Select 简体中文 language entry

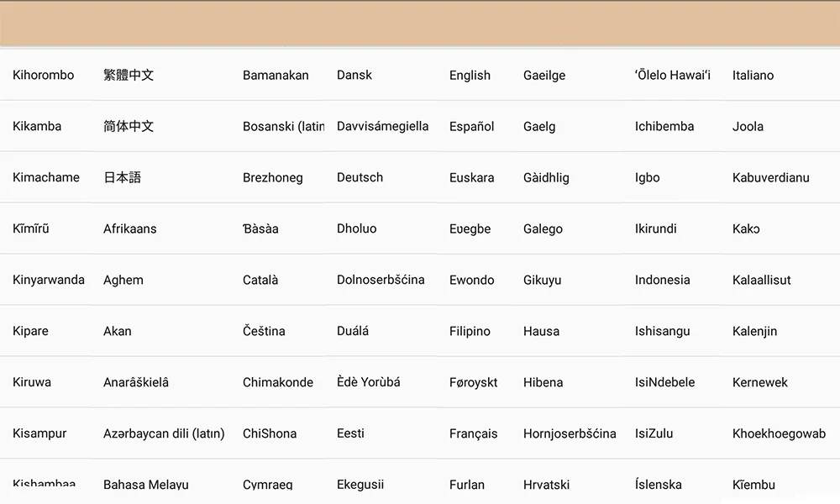coord(129,126)
